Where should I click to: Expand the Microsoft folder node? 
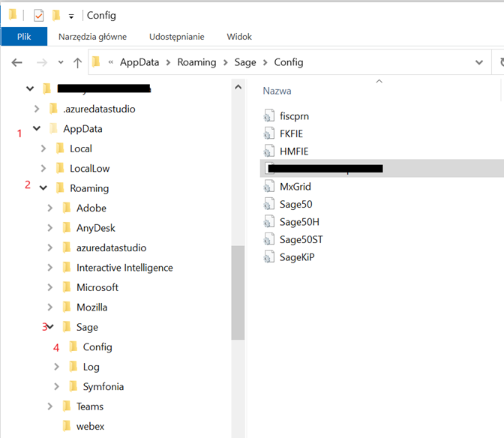click(49, 287)
